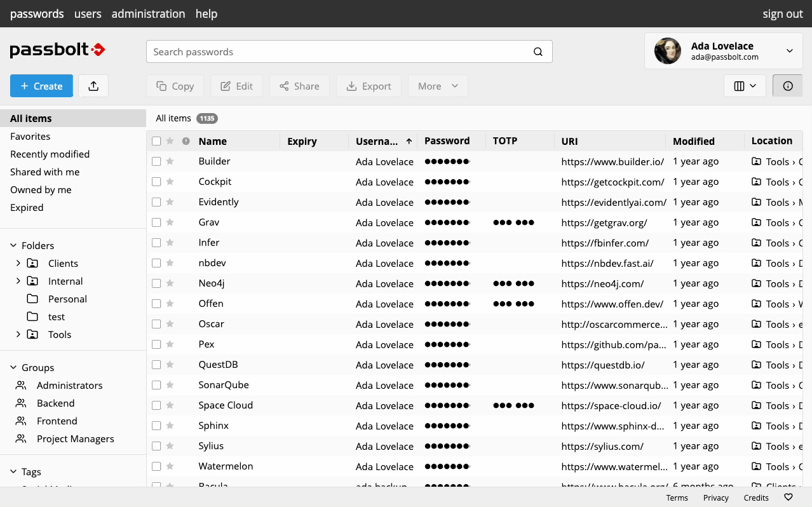812x507 pixels.
Task: Collapse the Folders section
Action: 14,245
